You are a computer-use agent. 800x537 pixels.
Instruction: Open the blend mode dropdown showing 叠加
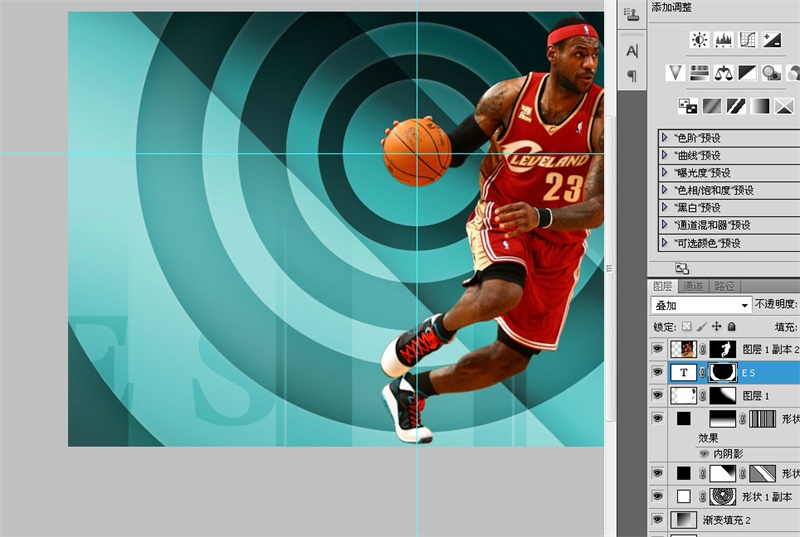(700, 305)
